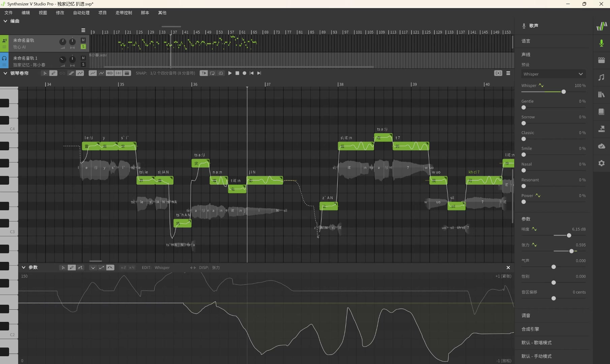Open the Voice panel microphone icon in sidebar
The height and width of the screenshot is (364, 610).
coord(601,43)
